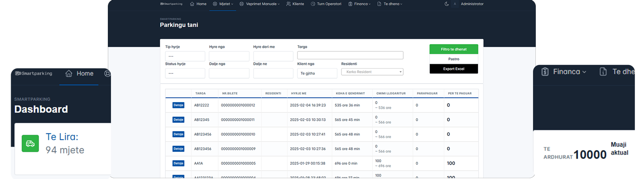This screenshot has height=179, width=644.
Task: Click the black Export Excel button
Action: click(454, 69)
